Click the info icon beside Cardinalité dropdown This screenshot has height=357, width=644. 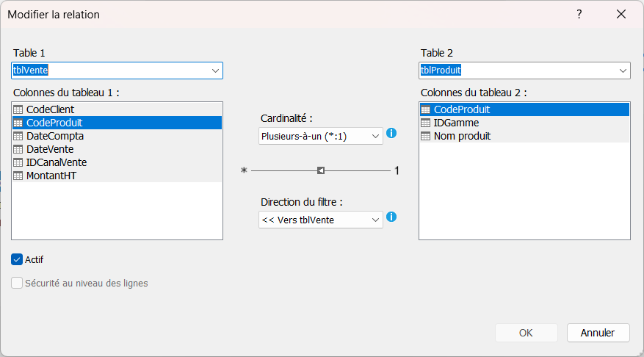[x=391, y=133]
